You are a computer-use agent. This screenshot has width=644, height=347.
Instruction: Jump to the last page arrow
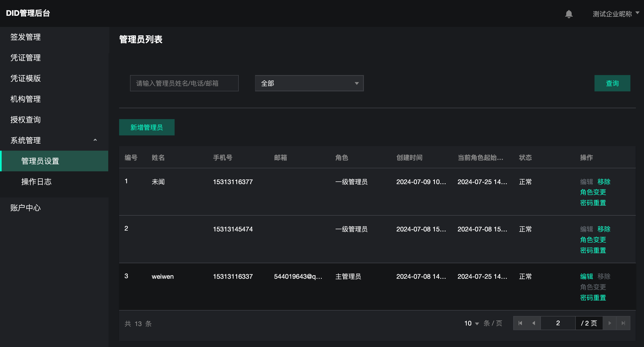(x=623, y=323)
